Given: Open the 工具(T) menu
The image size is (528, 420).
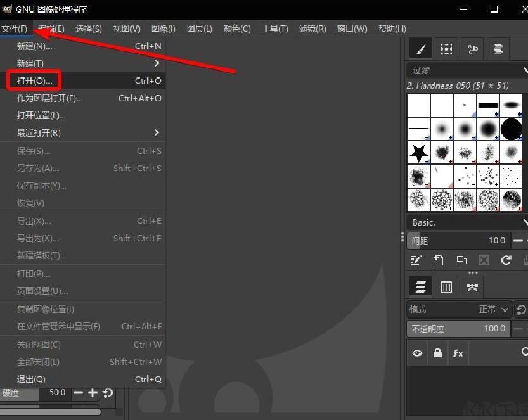Looking at the screenshot, I should pyautogui.click(x=275, y=29).
